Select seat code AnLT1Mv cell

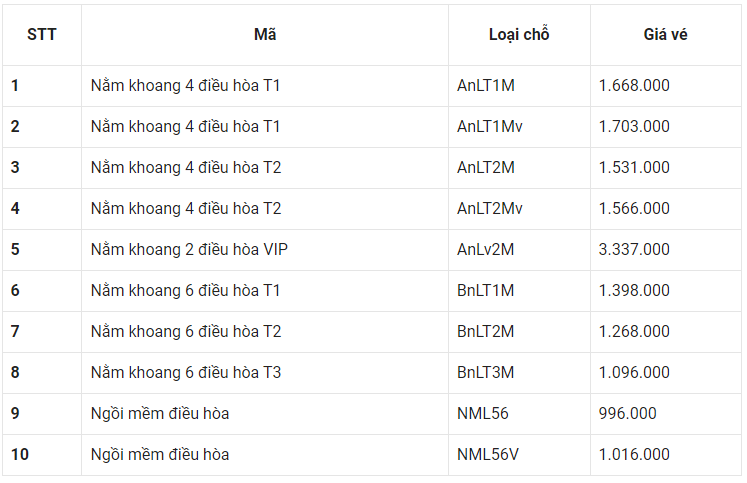[490, 127]
